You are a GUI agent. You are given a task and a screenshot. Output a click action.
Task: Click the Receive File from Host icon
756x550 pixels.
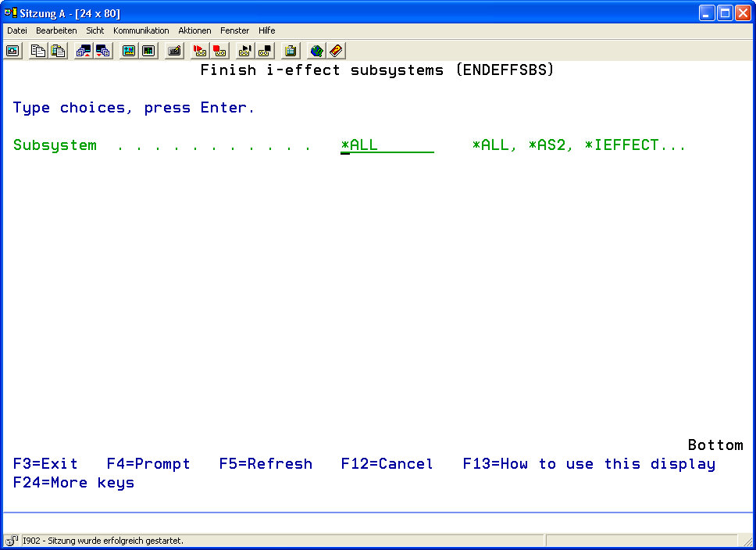[x=103, y=51]
